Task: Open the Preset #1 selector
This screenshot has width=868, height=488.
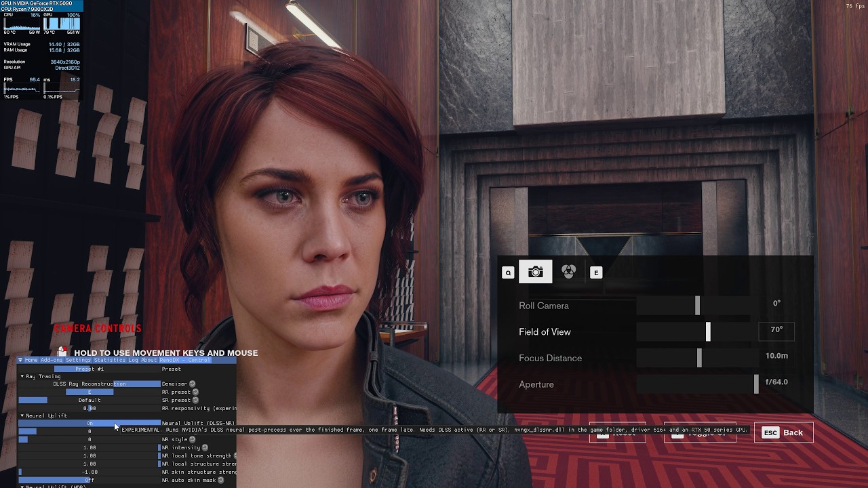Action: pos(90,369)
